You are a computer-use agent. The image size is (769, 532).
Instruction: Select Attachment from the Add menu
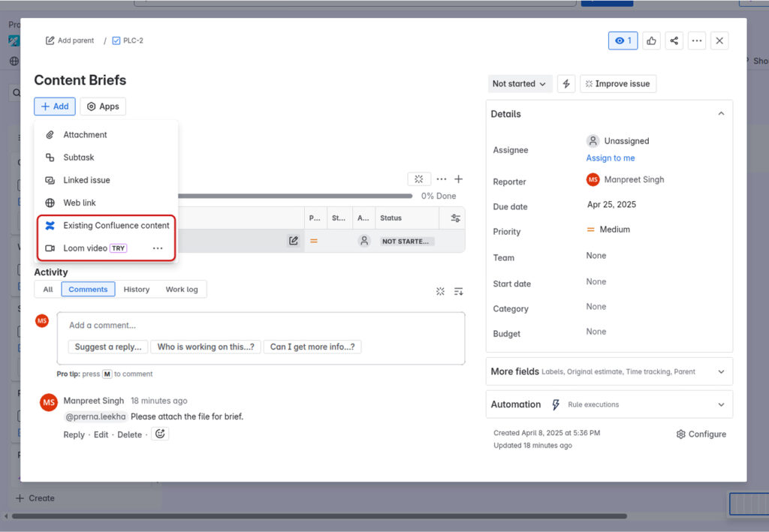106,135
